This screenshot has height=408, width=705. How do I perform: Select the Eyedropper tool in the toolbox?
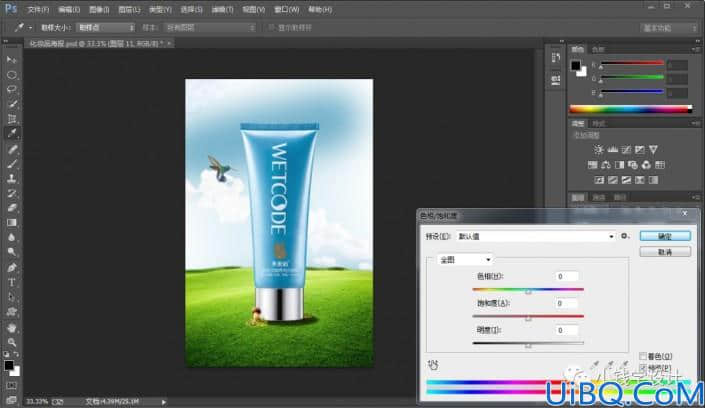click(x=12, y=133)
